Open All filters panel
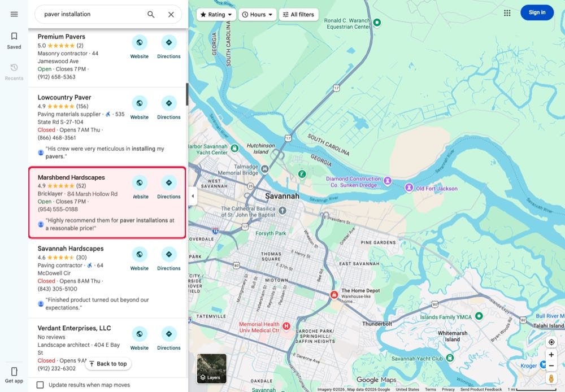Viewport: 565px width, 392px height. click(298, 15)
